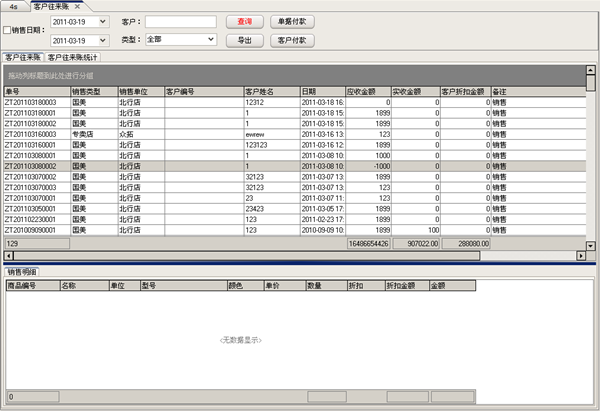Screen dimensions: 600x411
Task: Click the 单据付款 button
Action: click(x=292, y=20)
